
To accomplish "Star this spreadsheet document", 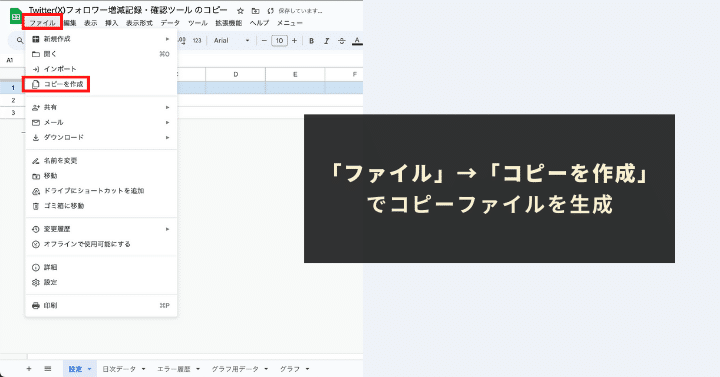I will pyautogui.click(x=240, y=11).
